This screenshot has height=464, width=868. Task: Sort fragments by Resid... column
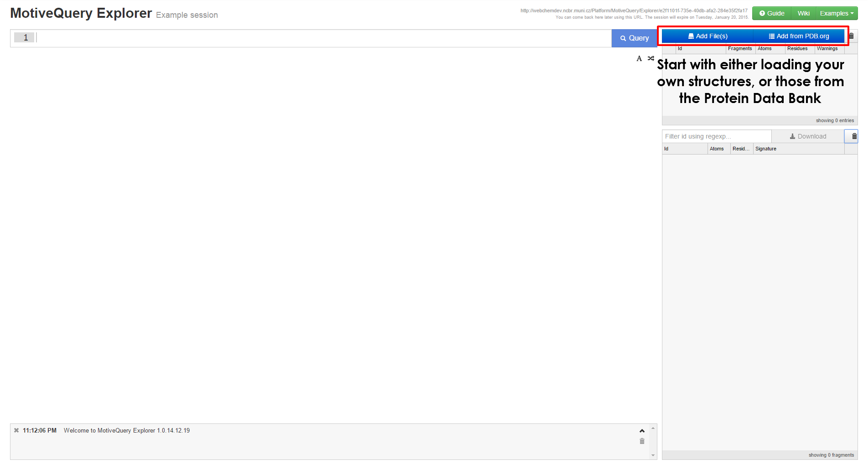[741, 149]
